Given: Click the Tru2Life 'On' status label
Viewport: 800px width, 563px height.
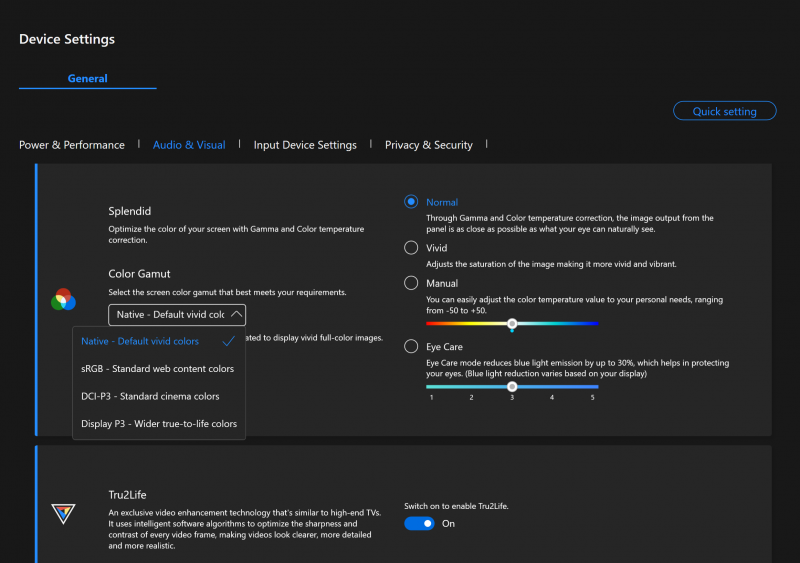Looking at the screenshot, I should pyautogui.click(x=448, y=524).
